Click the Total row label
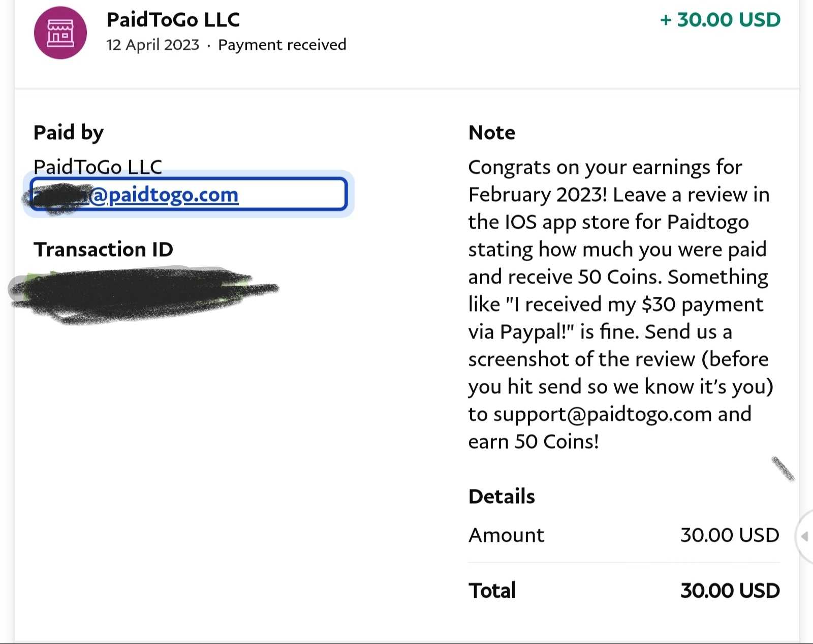Image resolution: width=813 pixels, height=644 pixels. (x=492, y=591)
